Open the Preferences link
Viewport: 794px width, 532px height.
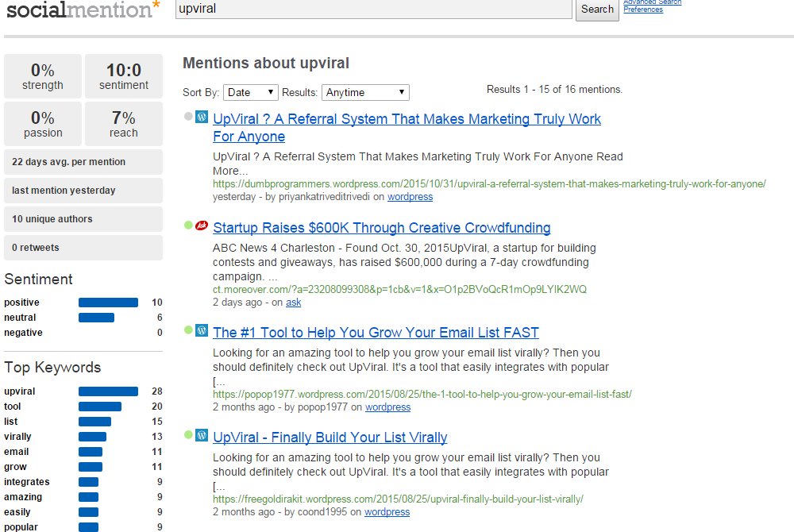click(x=642, y=9)
